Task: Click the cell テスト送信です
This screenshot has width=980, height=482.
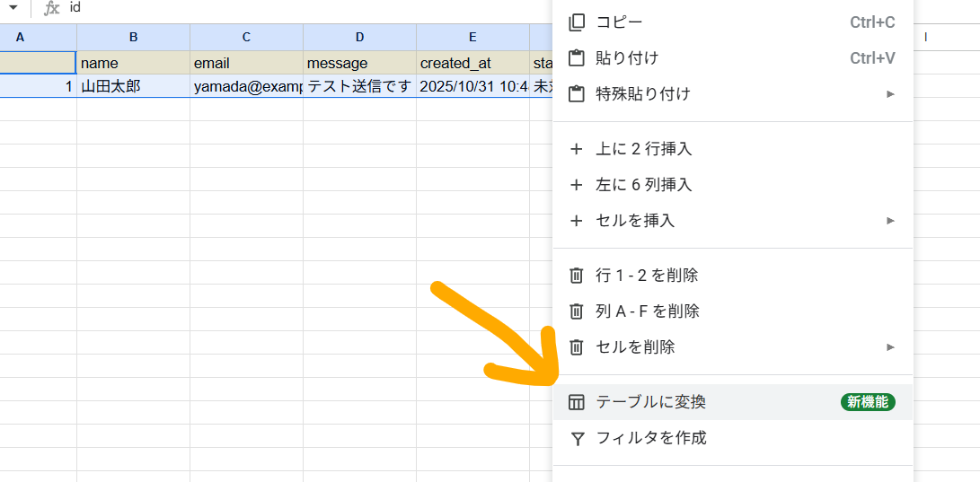Action: point(360,86)
